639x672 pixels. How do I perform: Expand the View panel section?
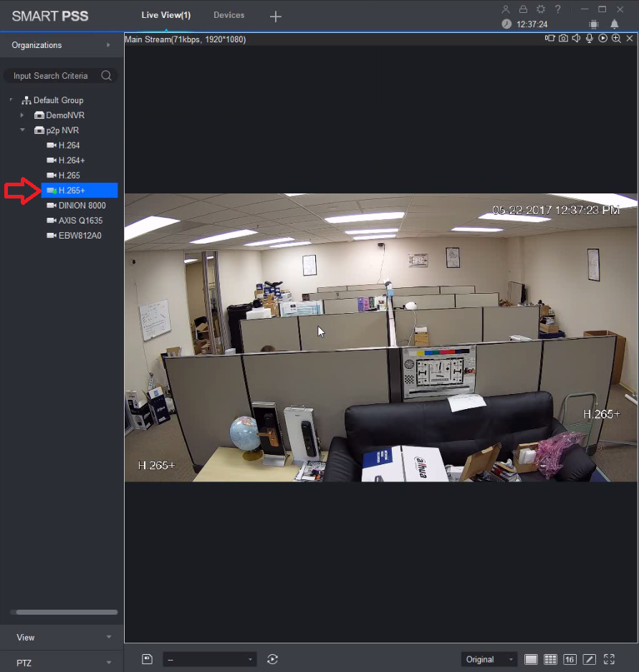click(x=62, y=638)
